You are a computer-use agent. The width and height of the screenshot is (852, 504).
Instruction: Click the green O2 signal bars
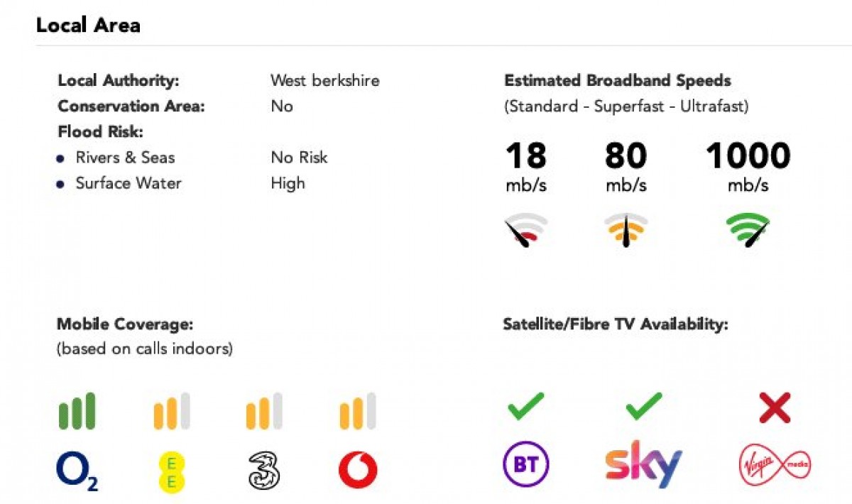click(77, 411)
